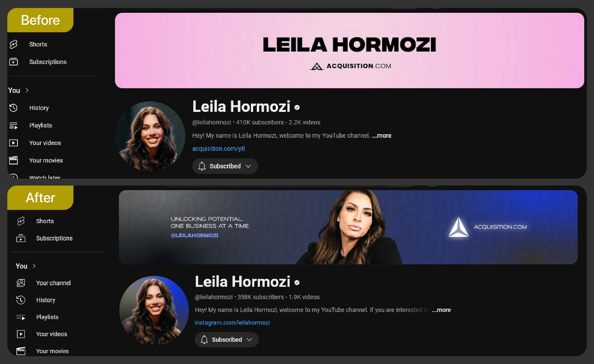Open the Subscribed dropdown chevron in After panel
The width and height of the screenshot is (594, 364).
250,340
